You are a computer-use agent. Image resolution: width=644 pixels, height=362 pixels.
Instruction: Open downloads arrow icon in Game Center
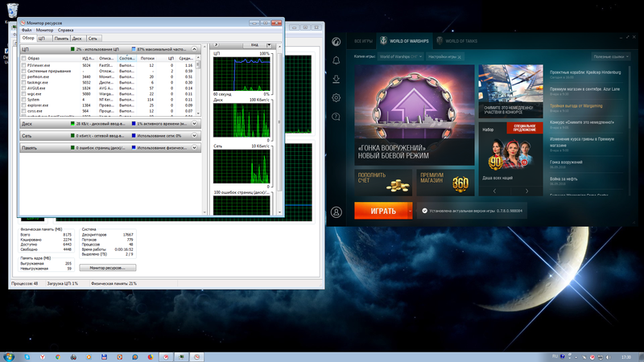(x=336, y=79)
